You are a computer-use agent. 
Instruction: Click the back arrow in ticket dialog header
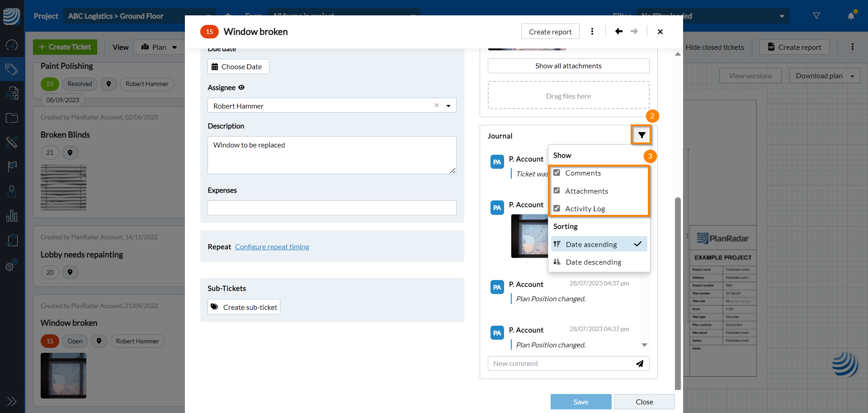coord(618,31)
